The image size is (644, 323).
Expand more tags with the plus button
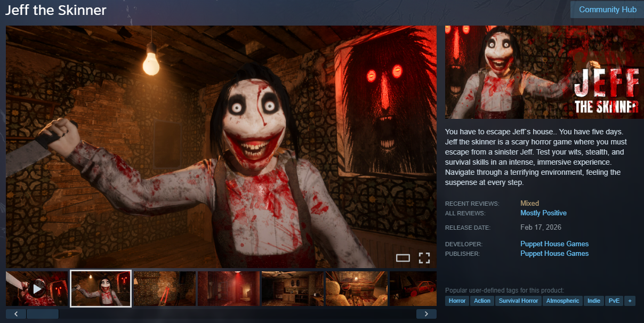coord(630,301)
